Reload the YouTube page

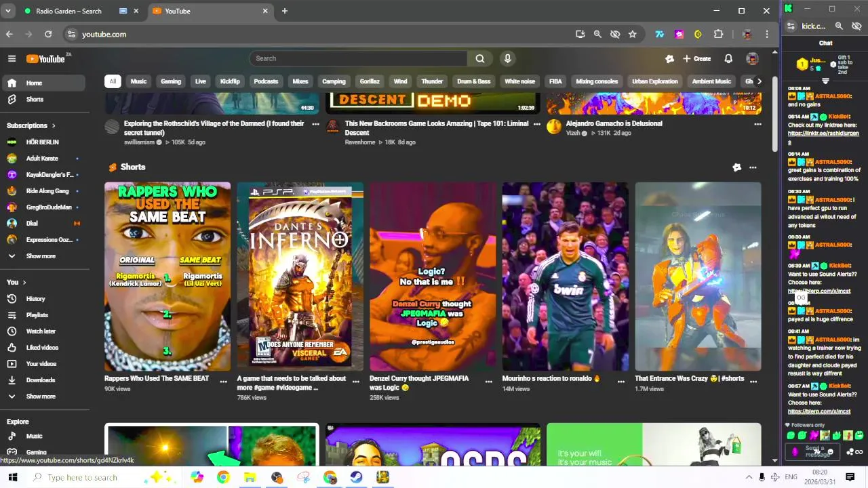click(48, 34)
